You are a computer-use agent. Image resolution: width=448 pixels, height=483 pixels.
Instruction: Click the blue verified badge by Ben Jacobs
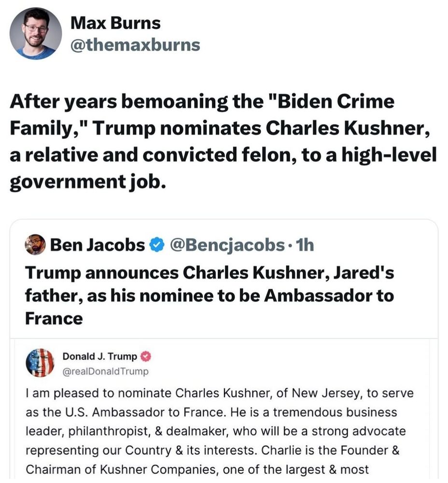pos(156,245)
